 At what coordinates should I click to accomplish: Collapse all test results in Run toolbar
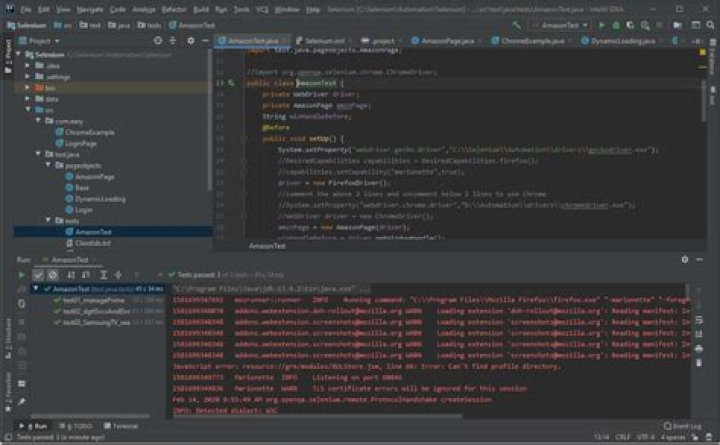point(118,275)
